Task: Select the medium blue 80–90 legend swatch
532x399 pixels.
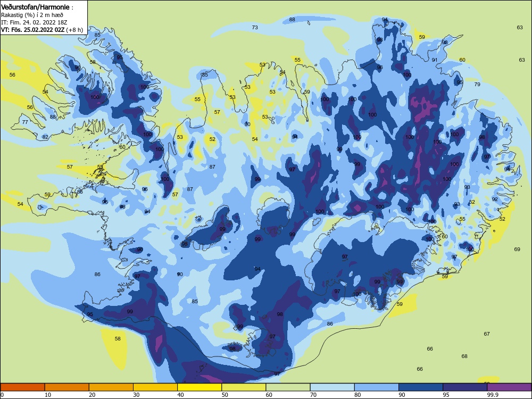Action: click(x=377, y=387)
